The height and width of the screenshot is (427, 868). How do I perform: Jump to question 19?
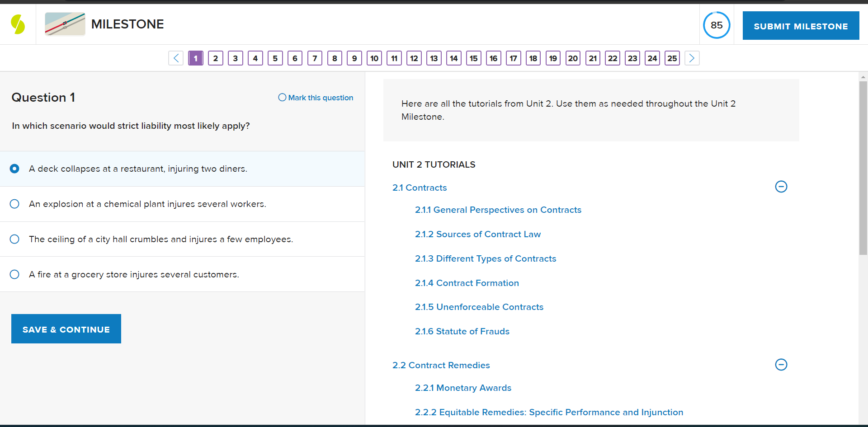(x=553, y=58)
